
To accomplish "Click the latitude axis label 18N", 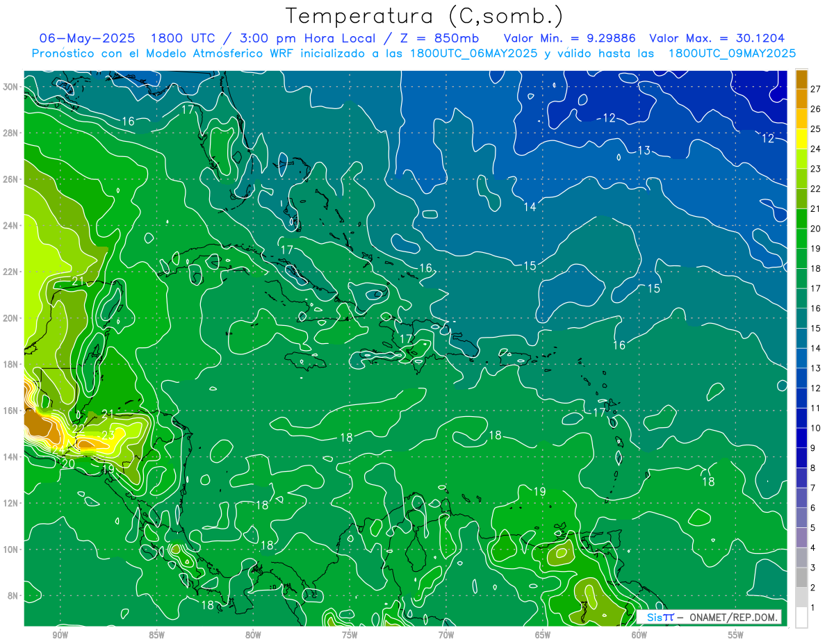I will click(11, 364).
